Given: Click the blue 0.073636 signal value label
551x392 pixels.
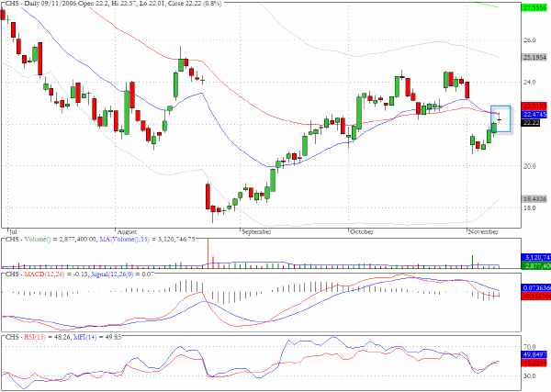Looking at the screenshot, I should [x=535, y=287].
